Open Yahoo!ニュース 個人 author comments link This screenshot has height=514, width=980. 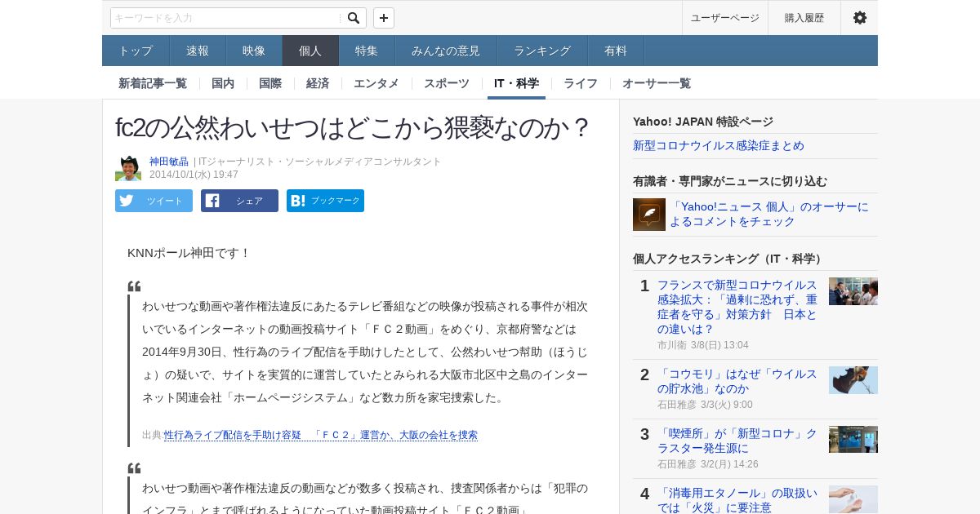[x=769, y=214]
